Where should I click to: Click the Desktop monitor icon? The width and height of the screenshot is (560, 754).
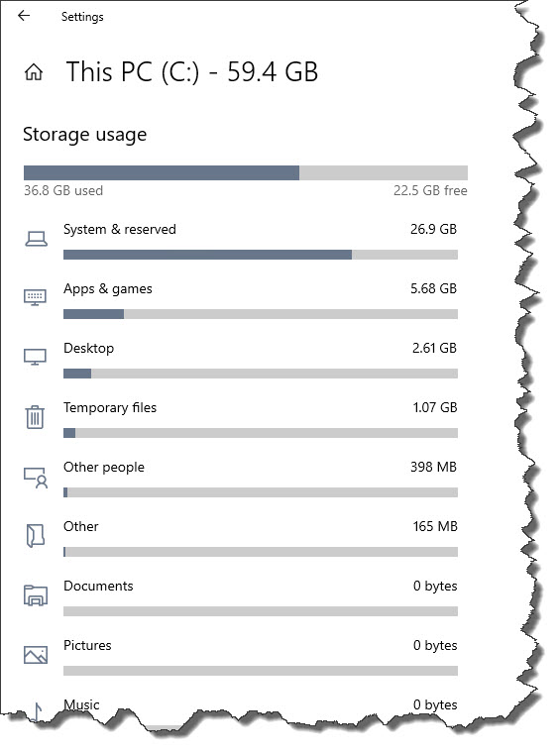pyautogui.click(x=35, y=357)
